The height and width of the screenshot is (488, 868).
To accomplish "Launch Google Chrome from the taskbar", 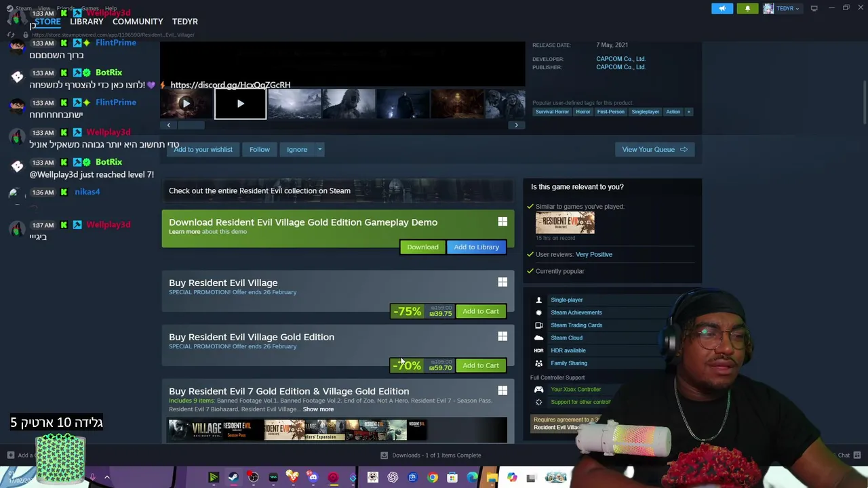I will tap(432, 478).
